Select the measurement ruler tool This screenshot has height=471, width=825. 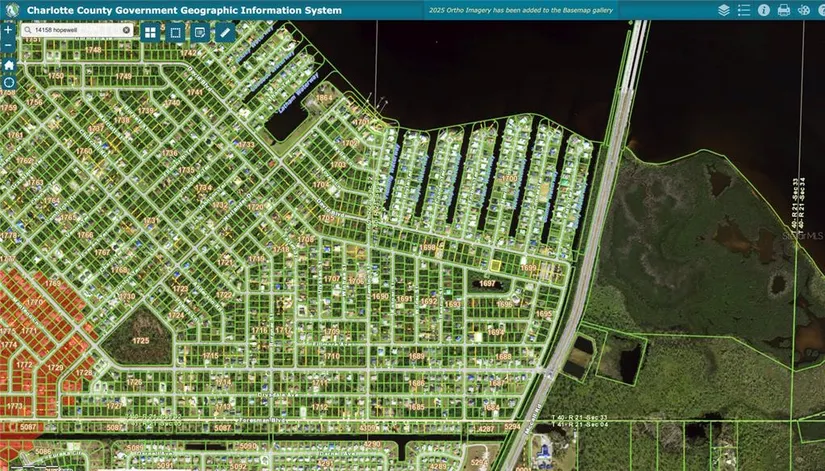226,32
